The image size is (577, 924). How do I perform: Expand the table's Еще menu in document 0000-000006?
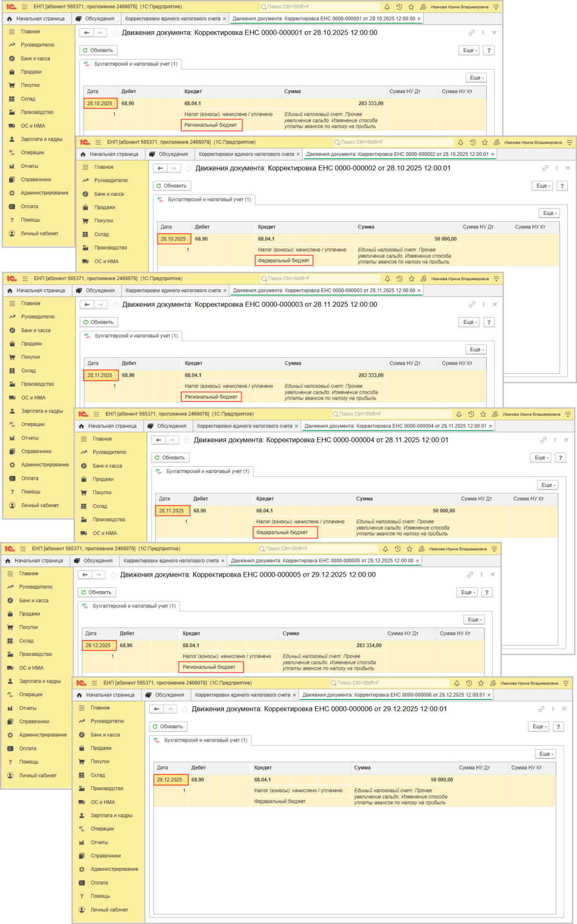click(545, 754)
